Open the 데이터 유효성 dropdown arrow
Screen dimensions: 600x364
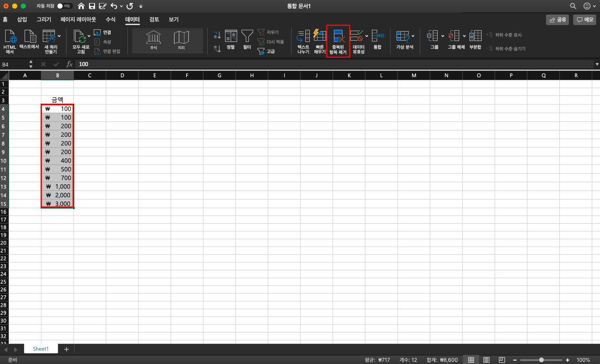point(367,35)
